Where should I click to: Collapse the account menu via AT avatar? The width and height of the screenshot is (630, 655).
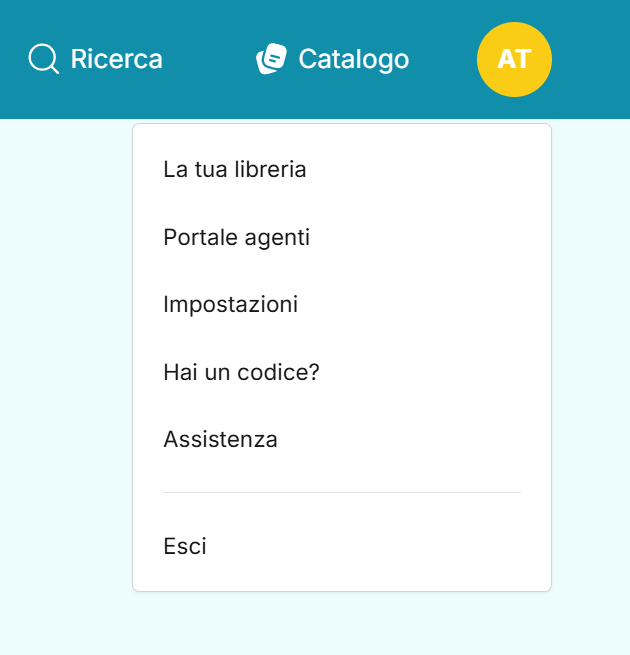tap(514, 59)
